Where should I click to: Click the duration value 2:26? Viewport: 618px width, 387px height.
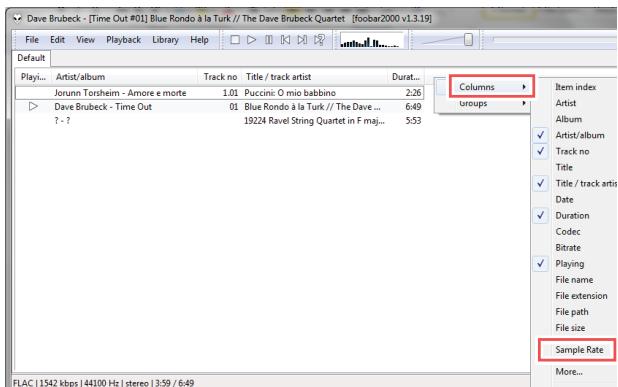[x=413, y=93]
